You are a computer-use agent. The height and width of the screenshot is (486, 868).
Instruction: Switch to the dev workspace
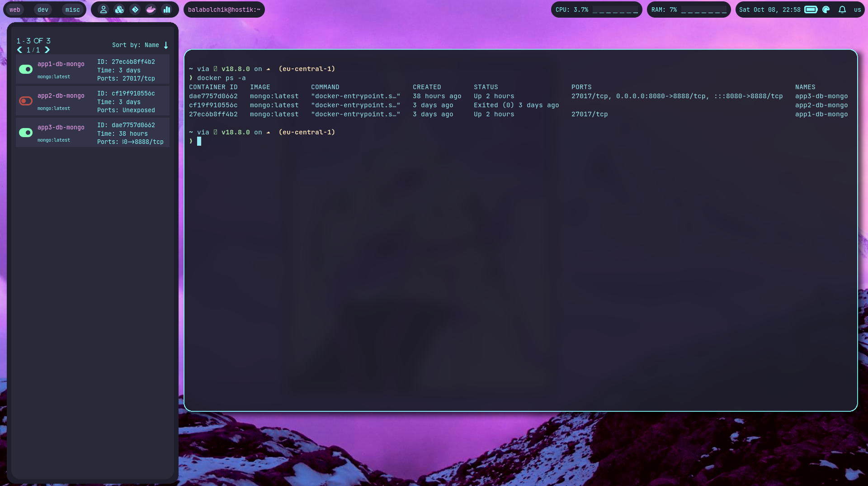click(43, 10)
